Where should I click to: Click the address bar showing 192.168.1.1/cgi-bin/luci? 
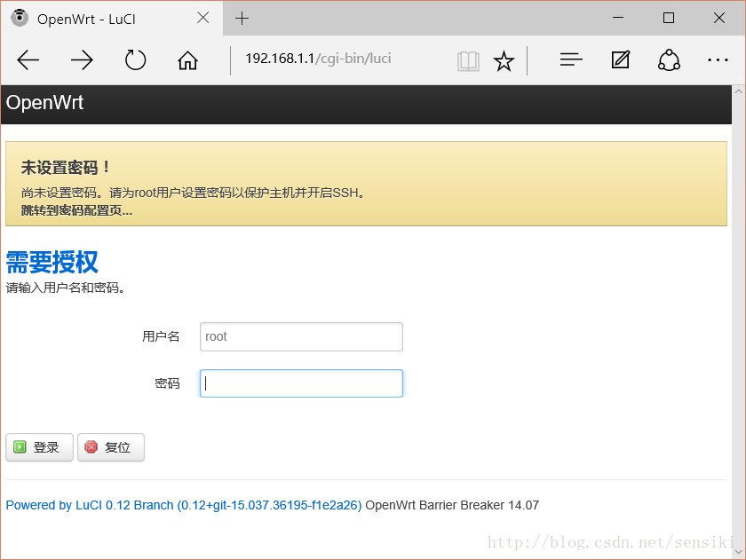point(318,59)
